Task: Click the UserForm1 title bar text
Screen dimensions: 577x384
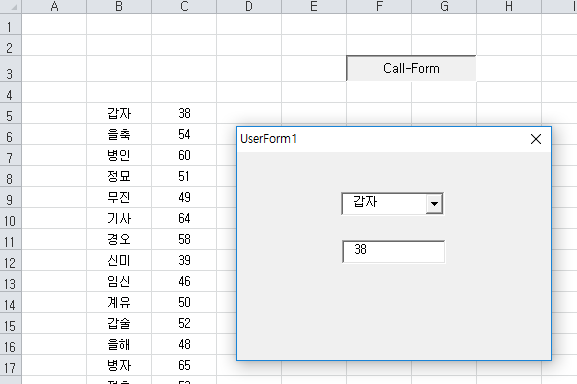Action: coord(268,139)
